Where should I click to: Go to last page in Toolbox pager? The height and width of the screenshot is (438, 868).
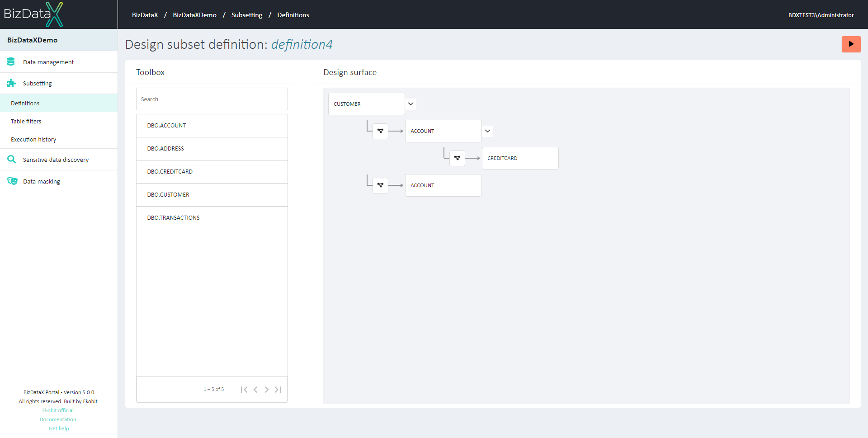point(278,390)
